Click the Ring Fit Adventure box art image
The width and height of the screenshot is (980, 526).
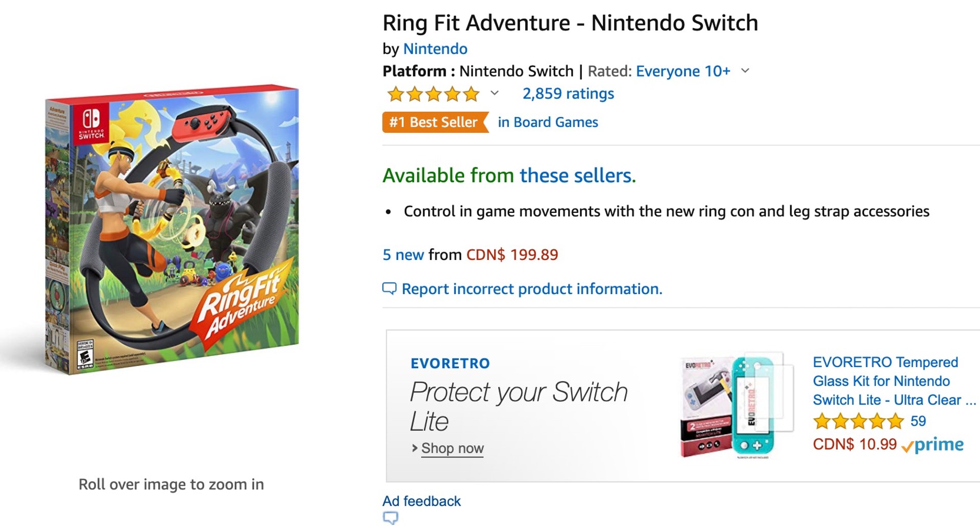(x=171, y=229)
